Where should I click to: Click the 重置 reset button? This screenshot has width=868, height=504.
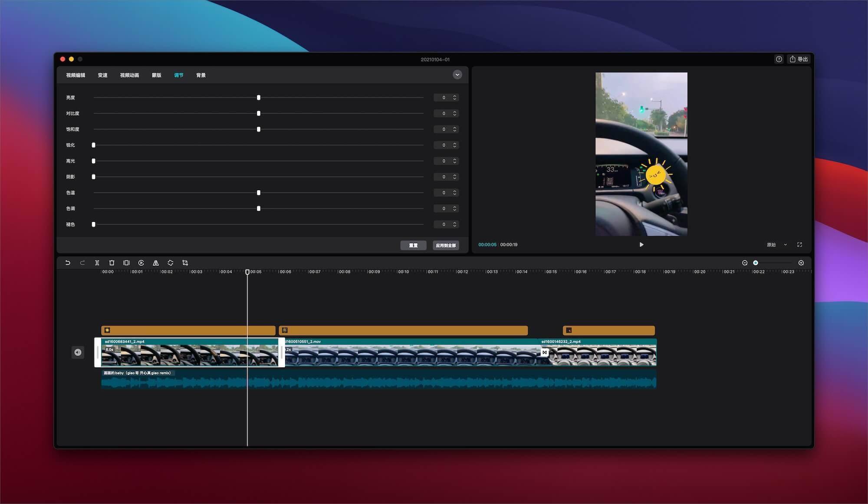click(413, 245)
